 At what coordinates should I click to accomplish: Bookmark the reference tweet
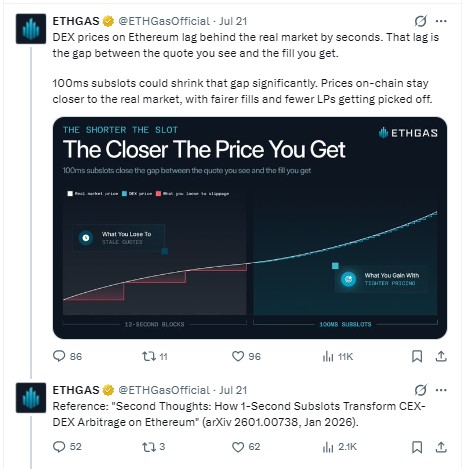pos(417,447)
